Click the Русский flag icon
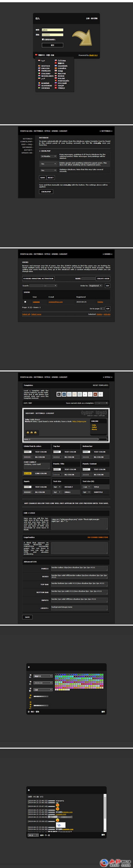Image resolution: width=133 pixels, height=868 pixels. pos(56,83)
